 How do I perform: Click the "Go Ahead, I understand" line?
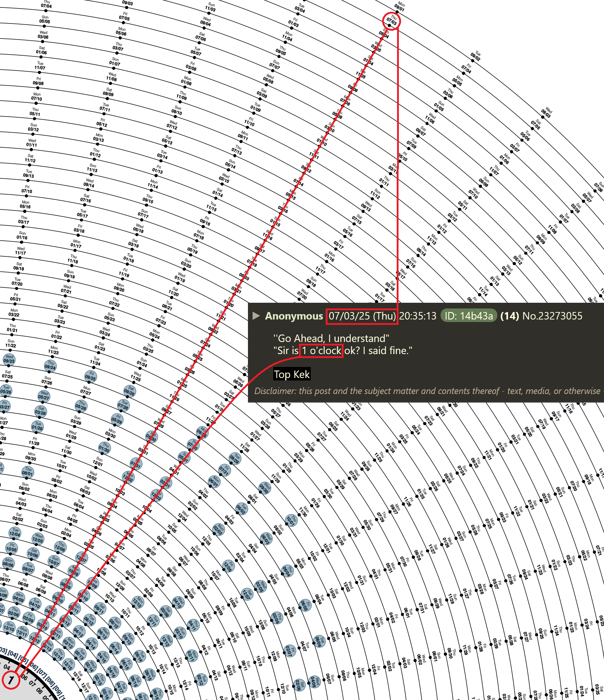[x=331, y=338]
